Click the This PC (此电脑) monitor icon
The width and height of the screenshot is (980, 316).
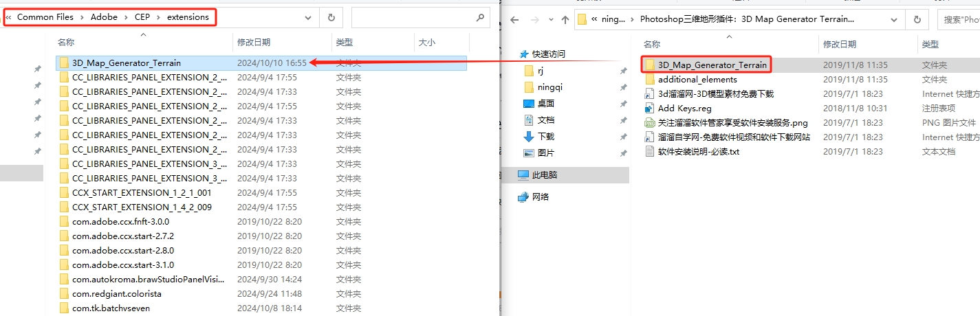point(523,175)
